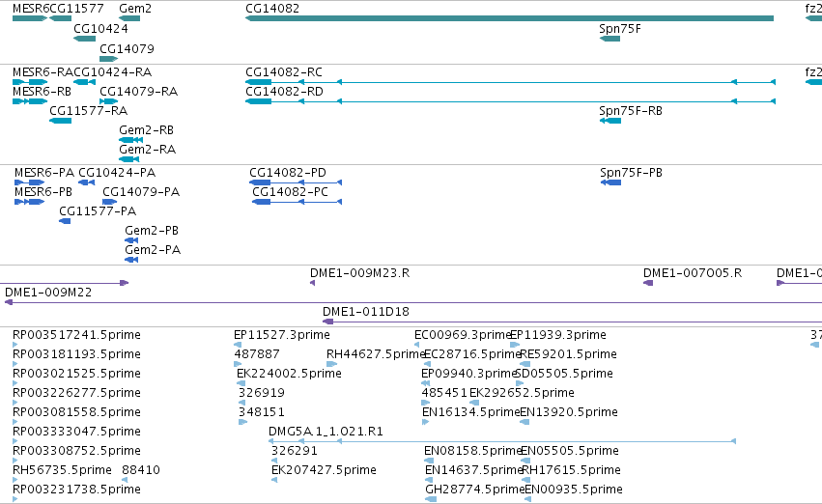Select the DME1-007O05.R marker arrow
This screenshot has width=822, height=504.
pos(648,283)
